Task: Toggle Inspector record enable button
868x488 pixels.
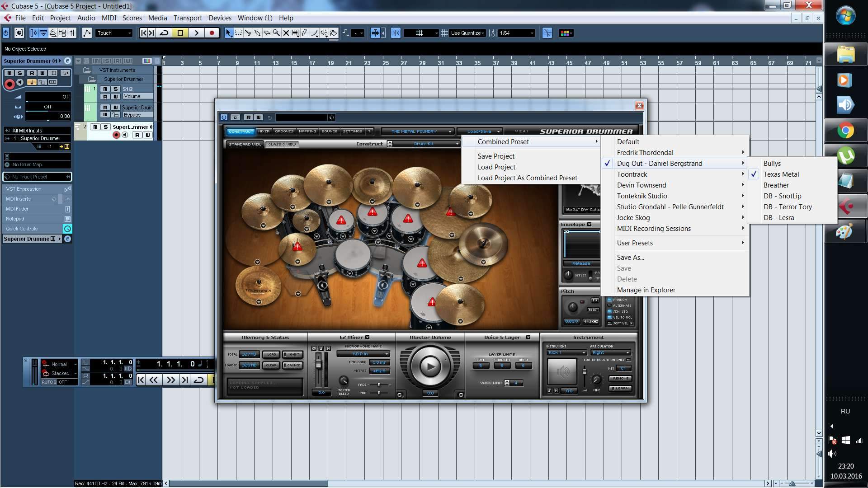Action: (9, 84)
